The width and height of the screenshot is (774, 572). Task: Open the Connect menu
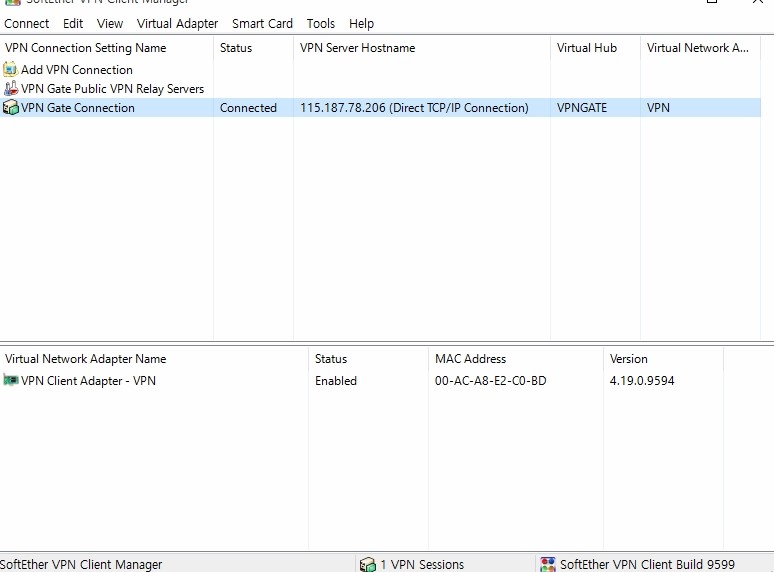[26, 24]
